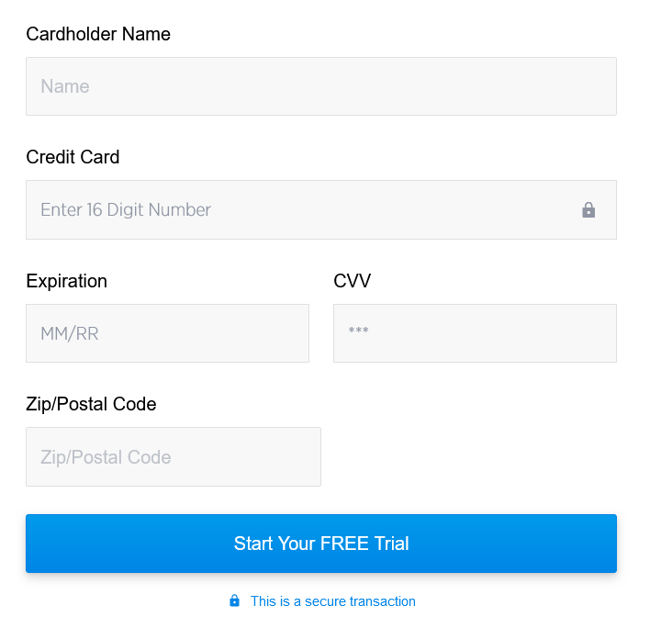
Task: Click the gray "Zip/Postal Code" placeholder text
Action: click(x=106, y=457)
